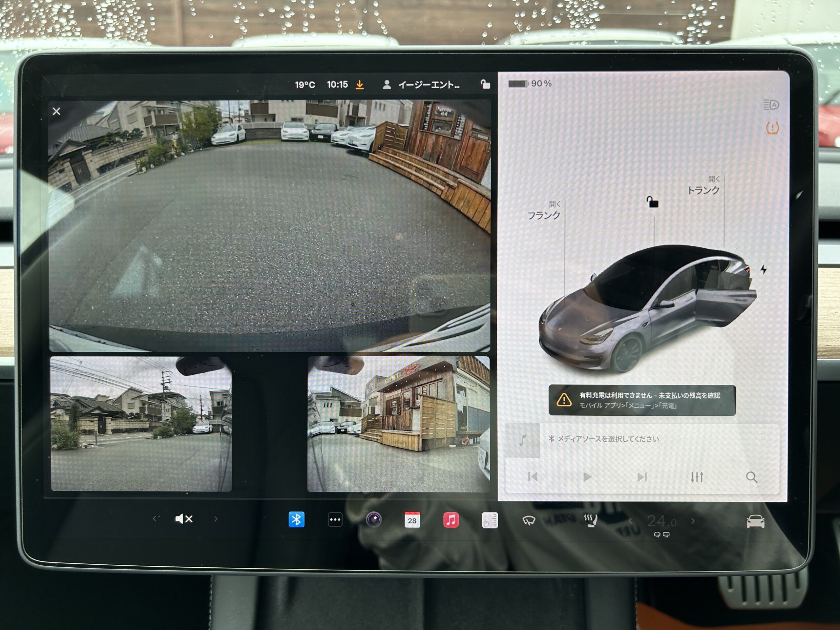
Task: Toggle the auto high beam headlight icon
Action: point(771,105)
